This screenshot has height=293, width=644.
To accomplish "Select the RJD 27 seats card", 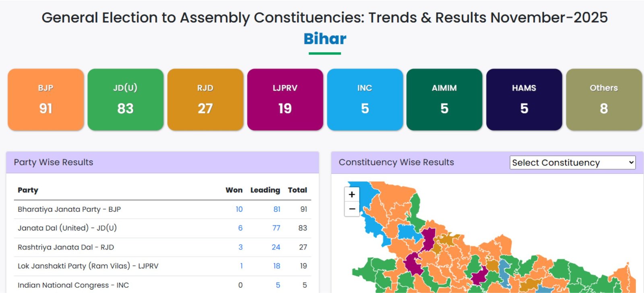I will coord(205,99).
